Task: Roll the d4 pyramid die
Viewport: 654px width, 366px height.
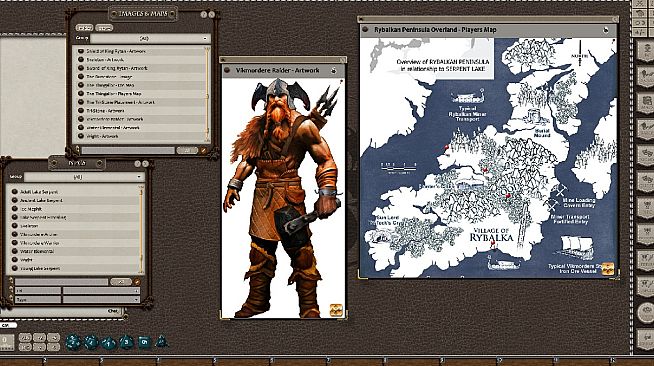Action: pyautogui.click(x=161, y=342)
